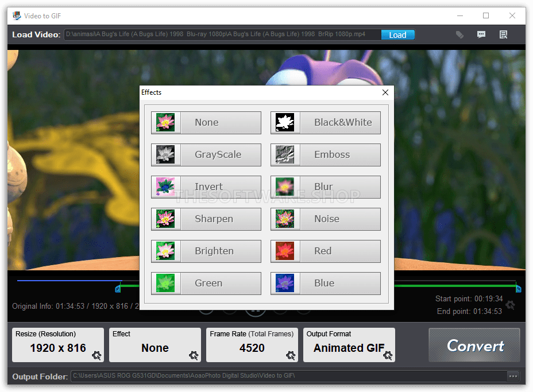Choose the None effect button
The image size is (533, 392).
[206, 123]
